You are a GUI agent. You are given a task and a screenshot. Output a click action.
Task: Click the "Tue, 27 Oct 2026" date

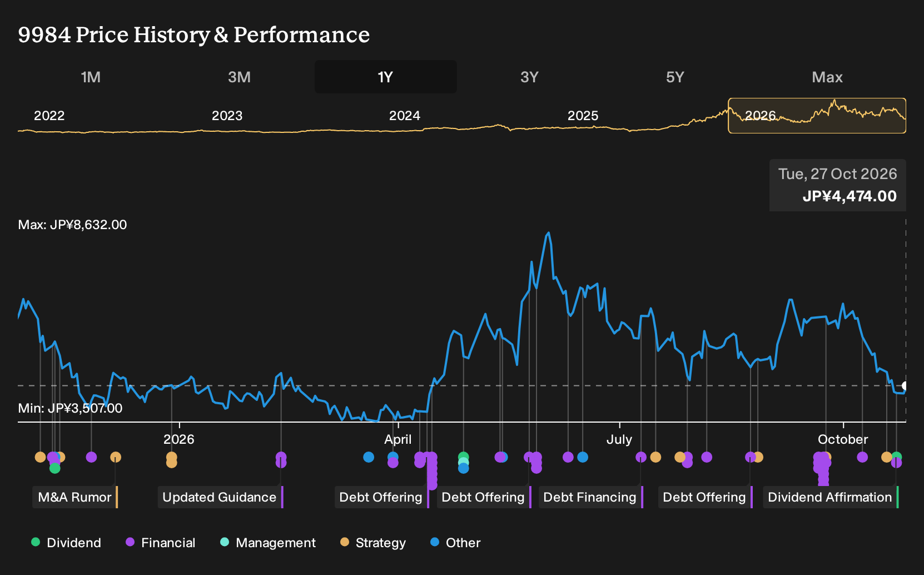coord(838,174)
